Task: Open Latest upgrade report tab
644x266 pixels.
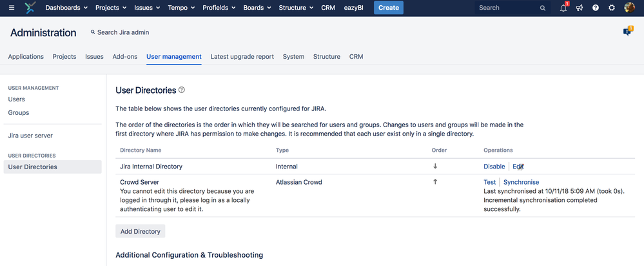Action: tap(242, 57)
